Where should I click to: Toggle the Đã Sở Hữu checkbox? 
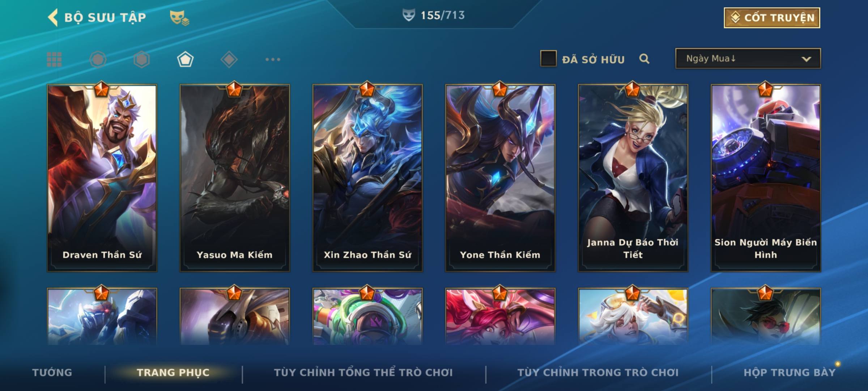pyautogui.click(x=548, y=59)
